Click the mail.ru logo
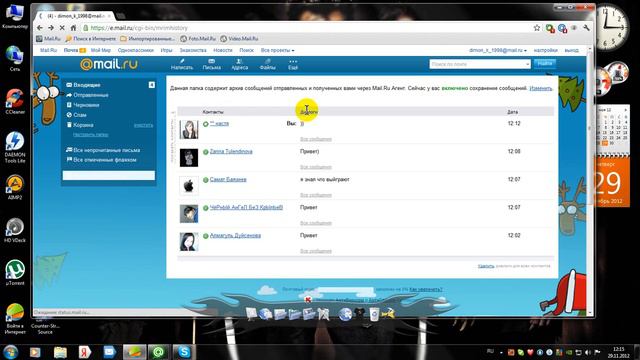The height and width of the screenshot is (360, 640). pos(109,64)
